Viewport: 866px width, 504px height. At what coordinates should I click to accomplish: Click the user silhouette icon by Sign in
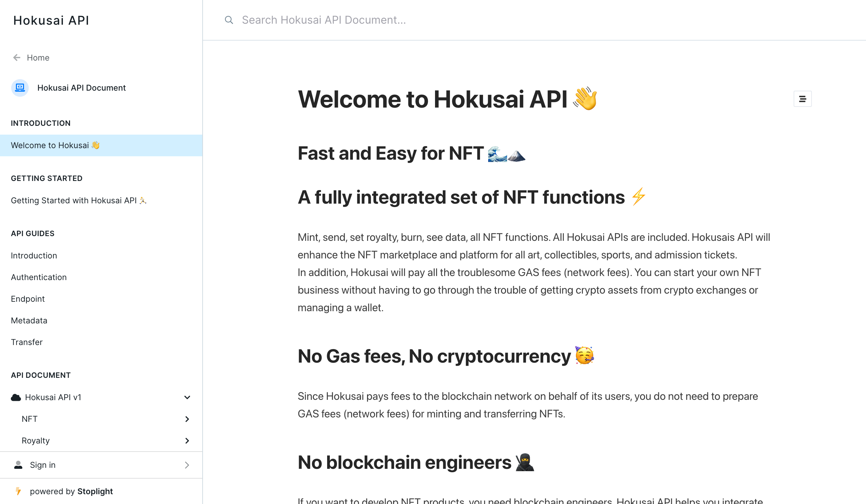point(18,465)
